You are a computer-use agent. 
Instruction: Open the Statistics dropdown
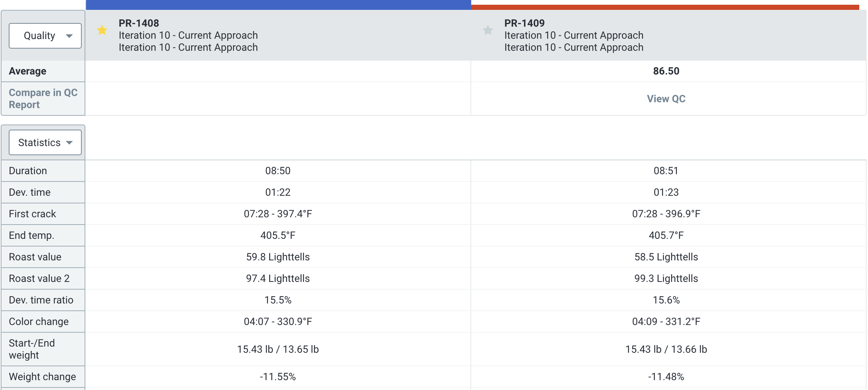(x=45, y=142)
